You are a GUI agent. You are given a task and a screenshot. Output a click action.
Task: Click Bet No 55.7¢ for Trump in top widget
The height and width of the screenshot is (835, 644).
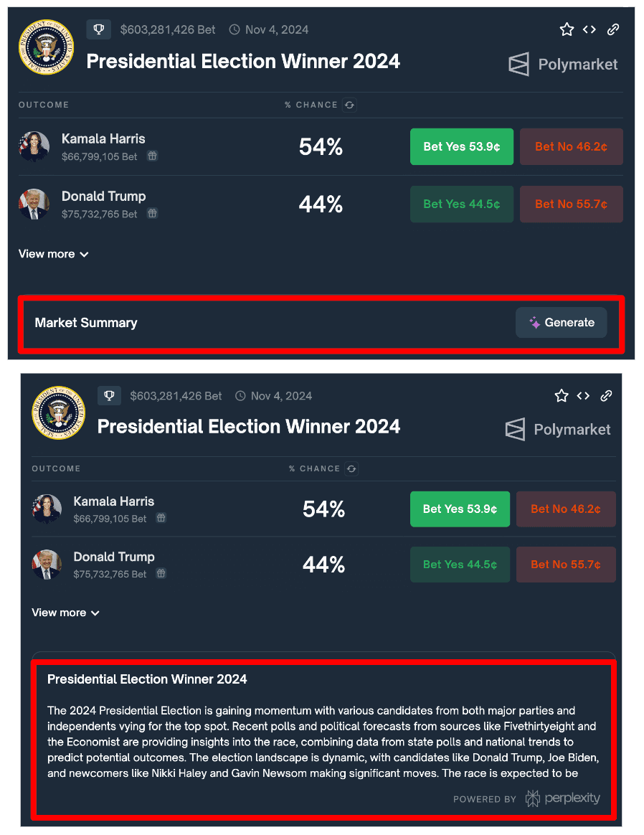571,204
